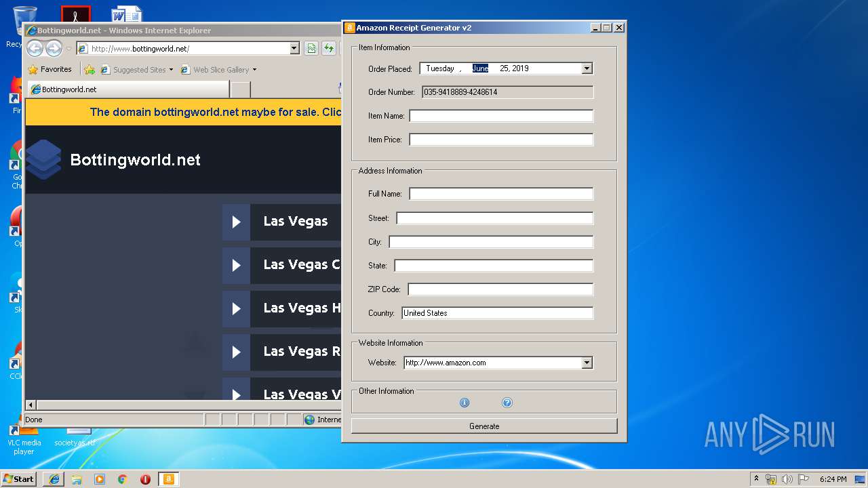Click the network tray icon
This screenshot has width=868, height=488.
click(771, 479)
